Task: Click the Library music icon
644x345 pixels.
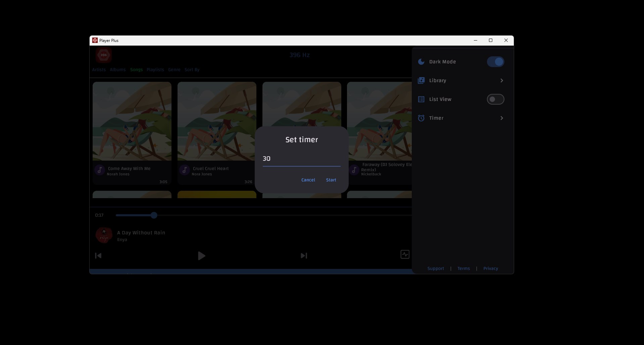Action: [x=421, y=80]
